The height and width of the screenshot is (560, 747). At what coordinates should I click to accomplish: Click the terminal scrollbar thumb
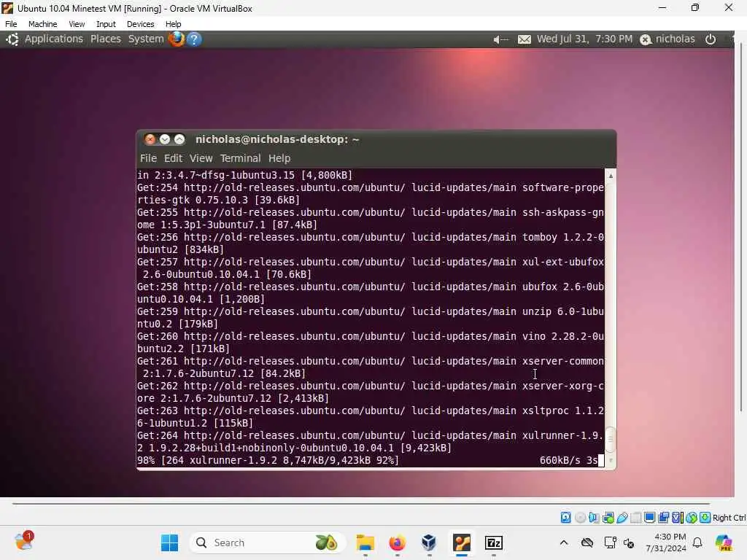click(611, 440)
